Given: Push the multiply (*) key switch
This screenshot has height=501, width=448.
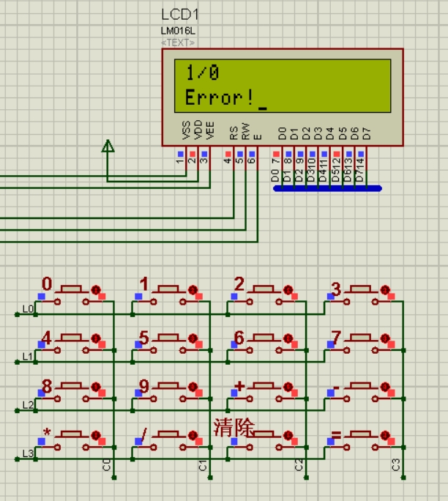Looking at the screenshot, I should 72,434.
